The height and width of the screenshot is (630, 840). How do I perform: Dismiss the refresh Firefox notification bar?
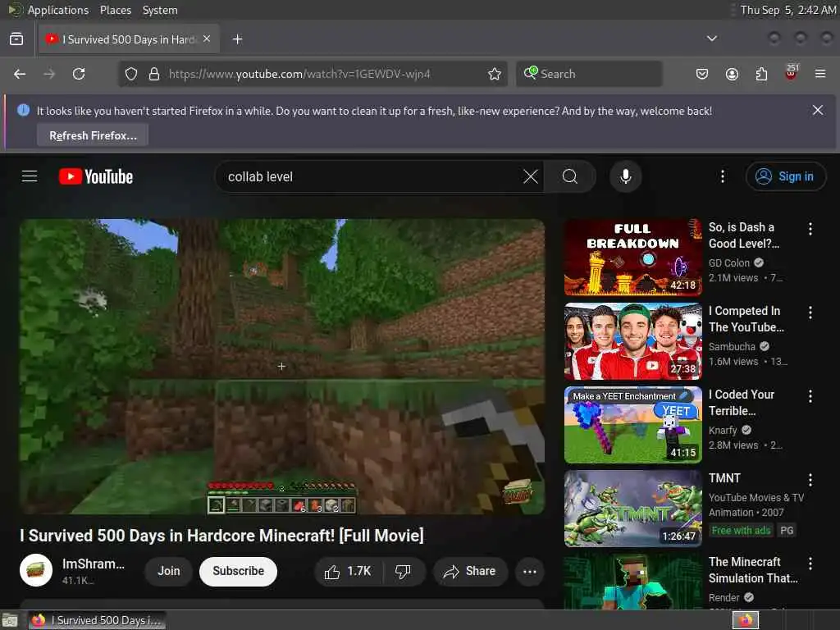818,111
